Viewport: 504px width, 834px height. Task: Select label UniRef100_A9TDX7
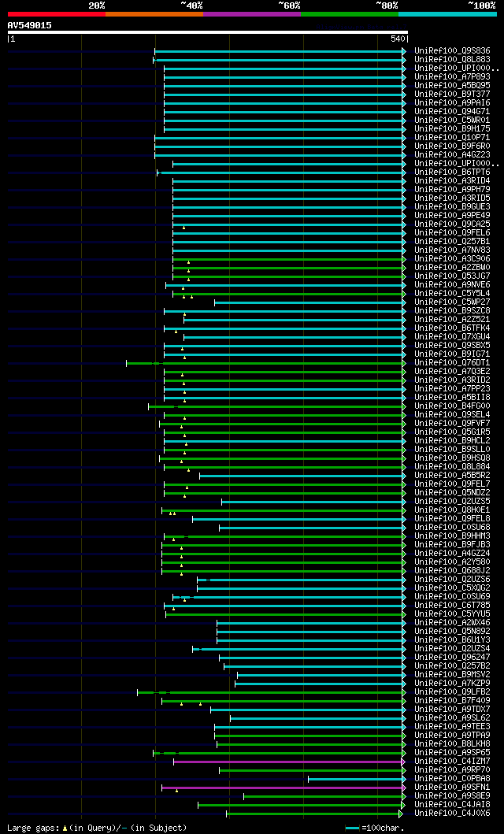click(x=453, y=710)
